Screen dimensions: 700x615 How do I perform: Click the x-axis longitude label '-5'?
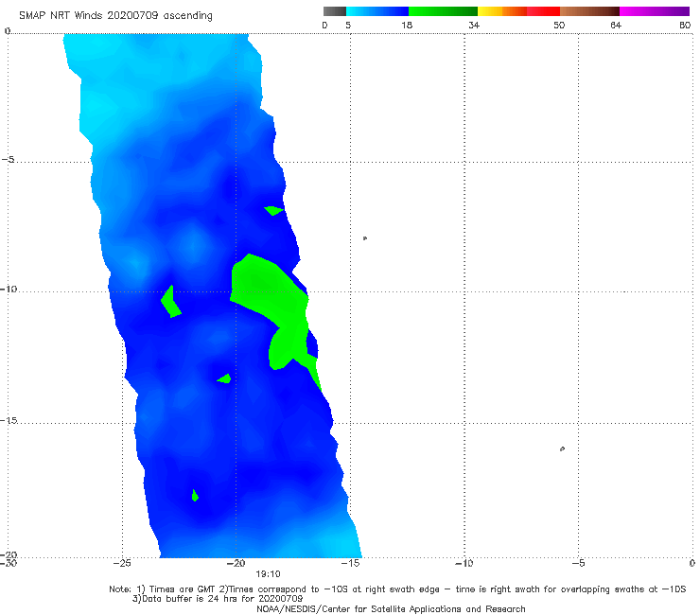[578, 563]
